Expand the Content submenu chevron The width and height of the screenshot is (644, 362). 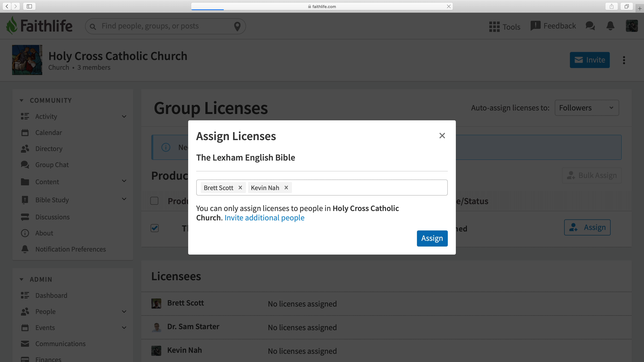coord(124,181)
